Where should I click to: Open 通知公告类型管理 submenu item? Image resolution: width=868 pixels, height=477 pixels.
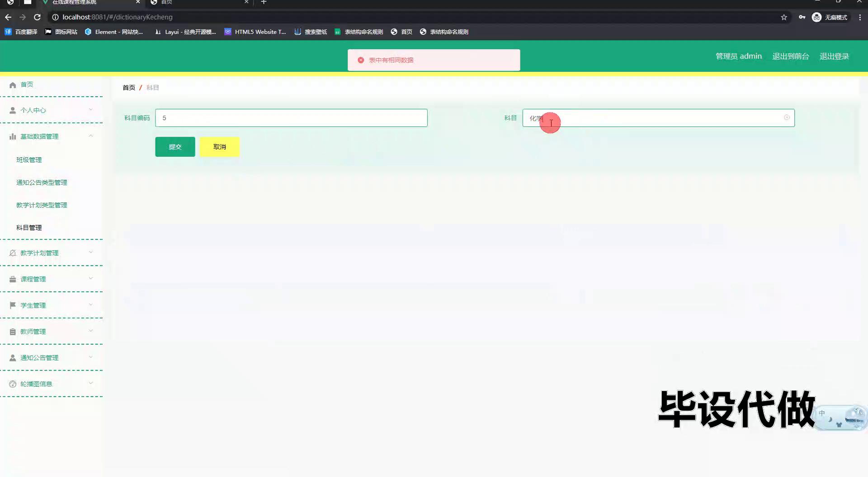tap(42, 182)
